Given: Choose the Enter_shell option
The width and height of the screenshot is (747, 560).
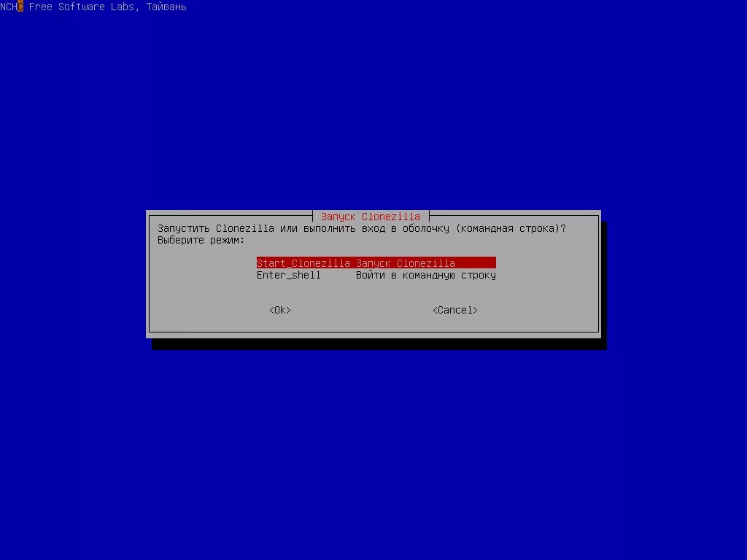Looking at the screenshot, I should click(x=376, y=275).
